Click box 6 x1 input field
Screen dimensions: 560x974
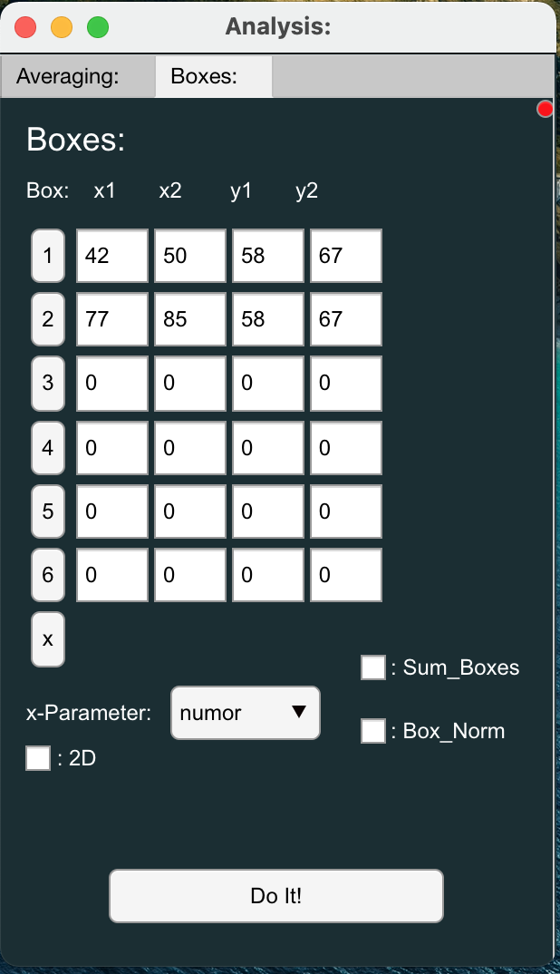(112, 575)
